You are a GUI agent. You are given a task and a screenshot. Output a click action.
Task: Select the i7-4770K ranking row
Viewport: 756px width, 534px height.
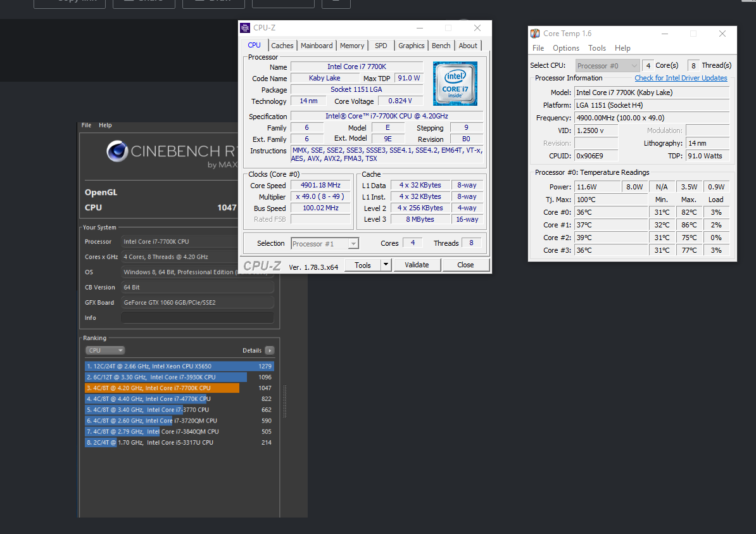(x=179, y=399)
